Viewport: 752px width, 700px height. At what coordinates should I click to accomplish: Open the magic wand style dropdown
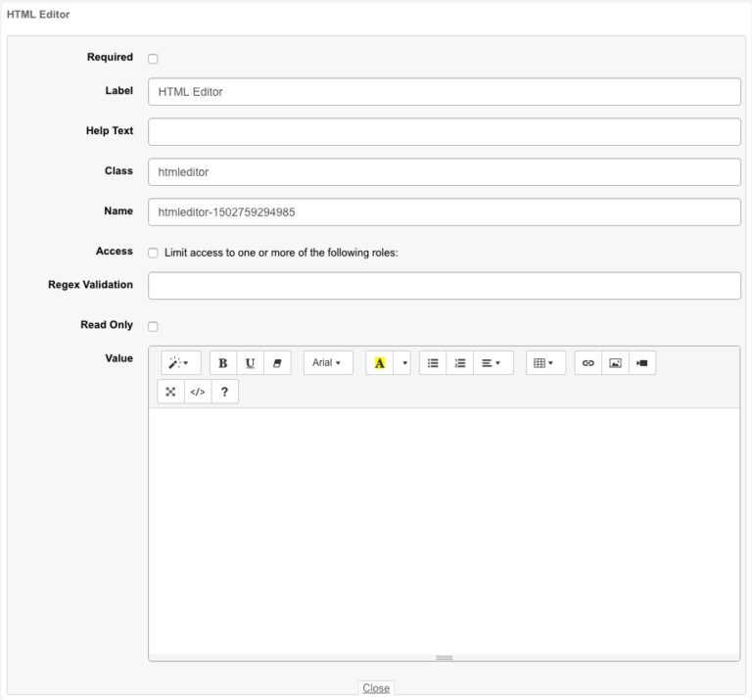point(181,363)
